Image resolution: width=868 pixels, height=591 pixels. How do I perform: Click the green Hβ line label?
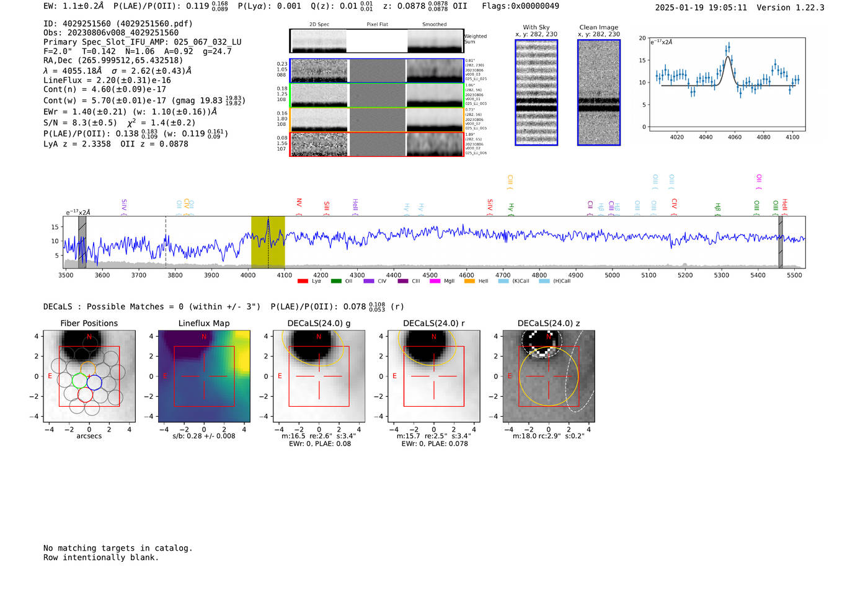pos(717,208)
